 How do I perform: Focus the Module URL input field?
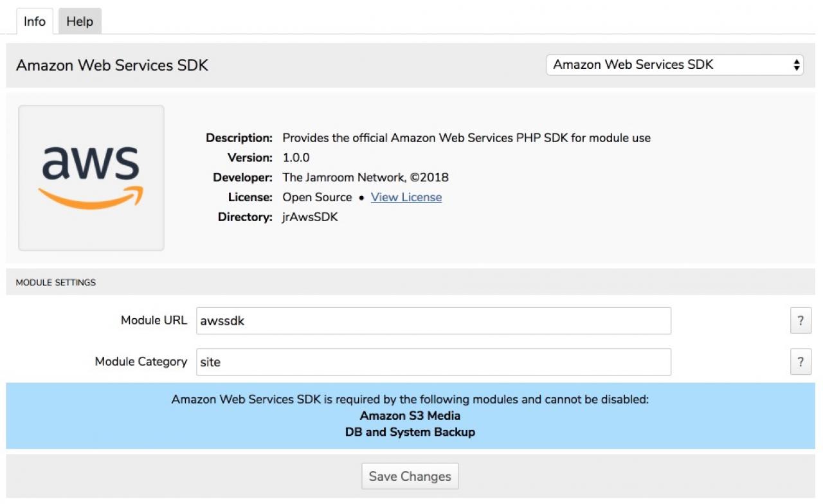[433, 321]
